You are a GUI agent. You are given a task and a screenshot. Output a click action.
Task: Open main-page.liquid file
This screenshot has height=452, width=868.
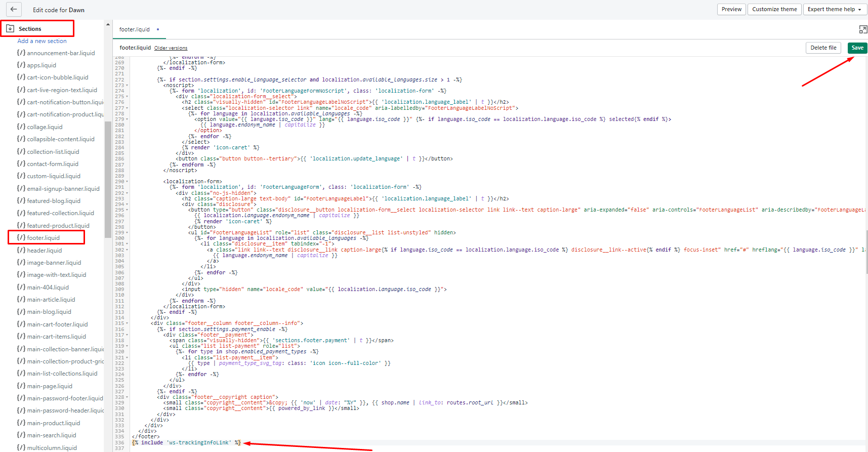[x=50, y=386]
